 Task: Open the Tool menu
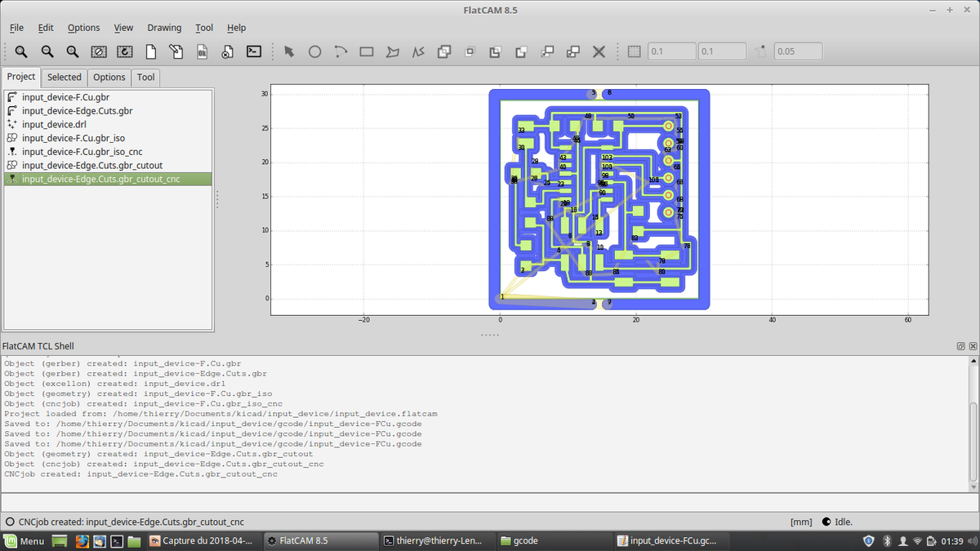[204, 28]
